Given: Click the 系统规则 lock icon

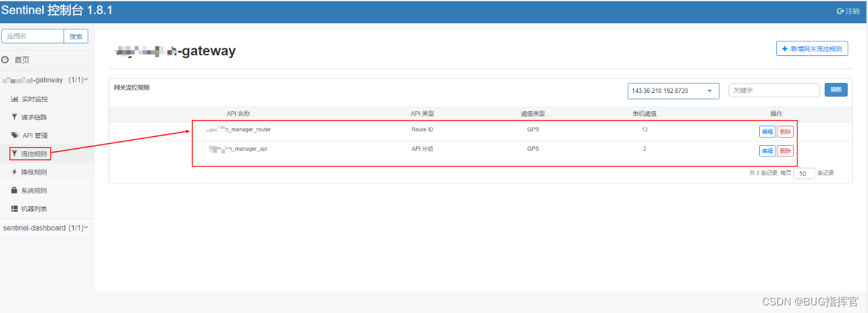Looking at the screenshot, I should [14, 190].
